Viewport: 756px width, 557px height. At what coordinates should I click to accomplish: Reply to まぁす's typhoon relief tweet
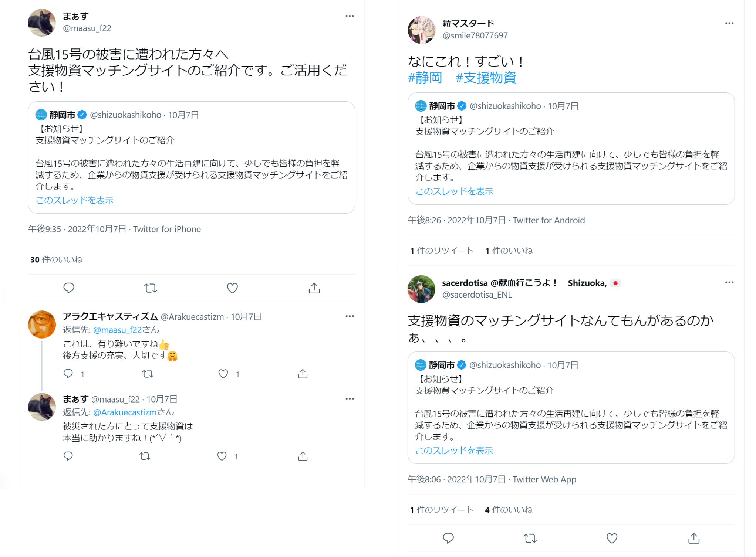tap(69, 288)
